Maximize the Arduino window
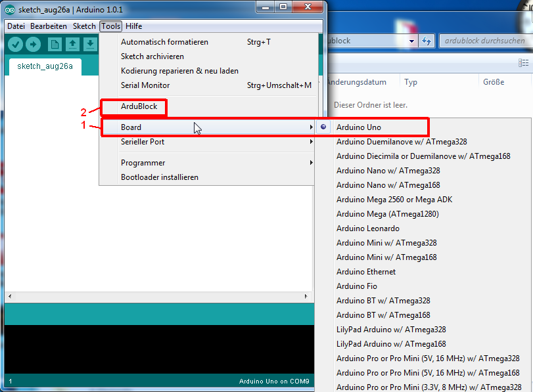533x392 pixels. pyautogui.click(x=283, y=7)
